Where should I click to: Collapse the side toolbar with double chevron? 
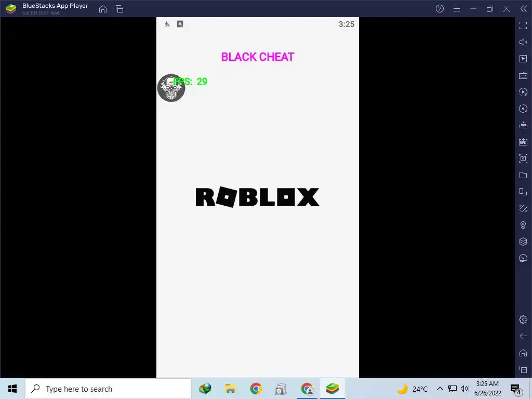(x=523, y=9)
